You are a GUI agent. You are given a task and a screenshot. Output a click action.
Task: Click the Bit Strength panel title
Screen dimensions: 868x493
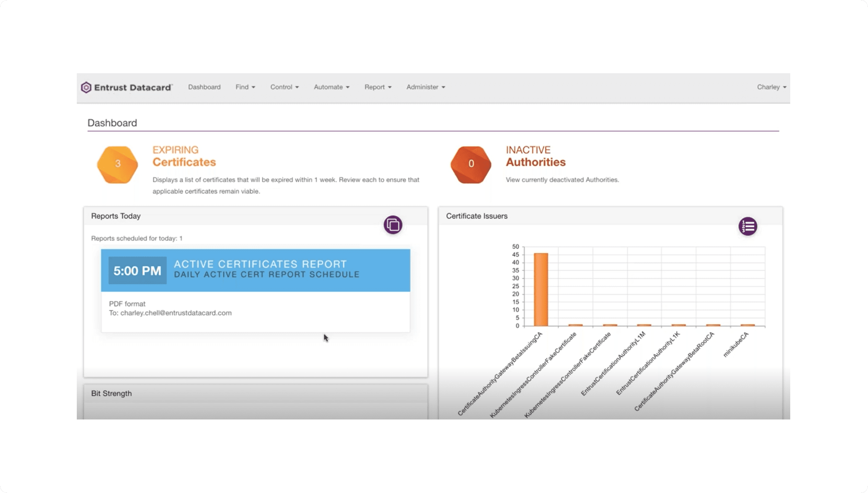(x=111, y=394)
